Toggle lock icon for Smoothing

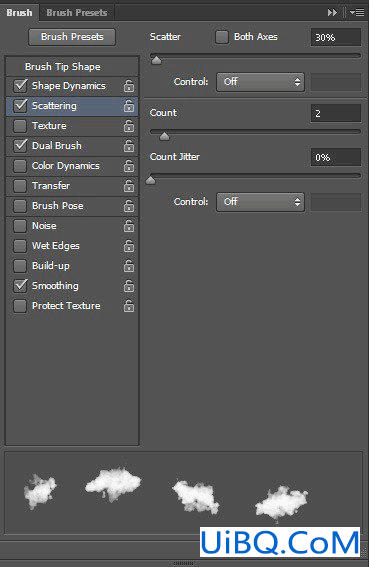(x=129, y=286)
